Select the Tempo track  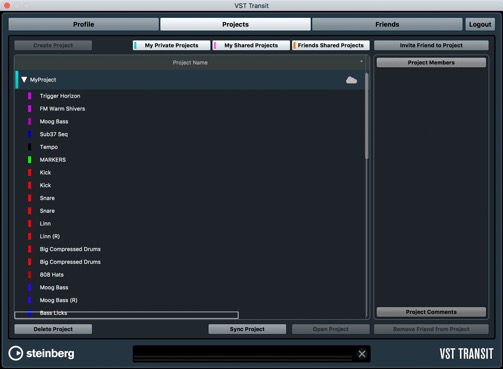[49, 147]
